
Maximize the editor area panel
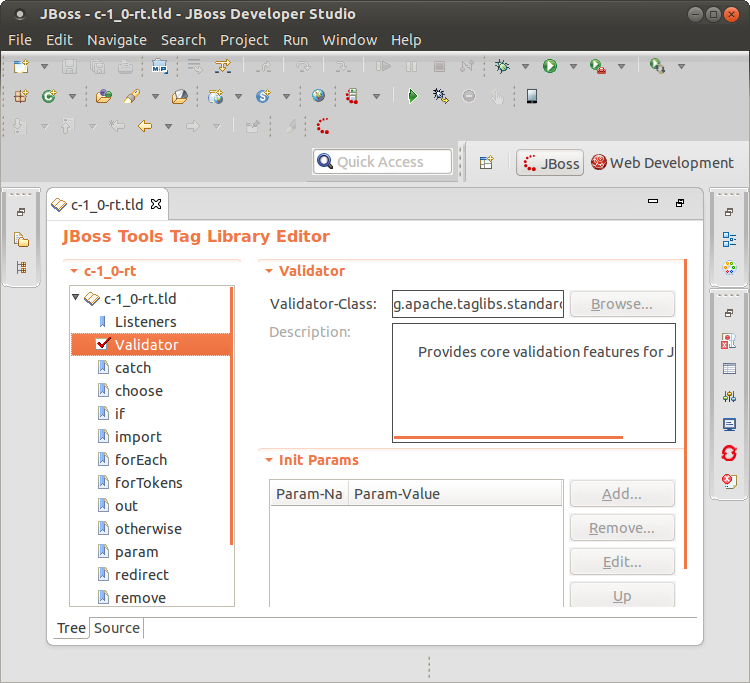coord(680,203)
